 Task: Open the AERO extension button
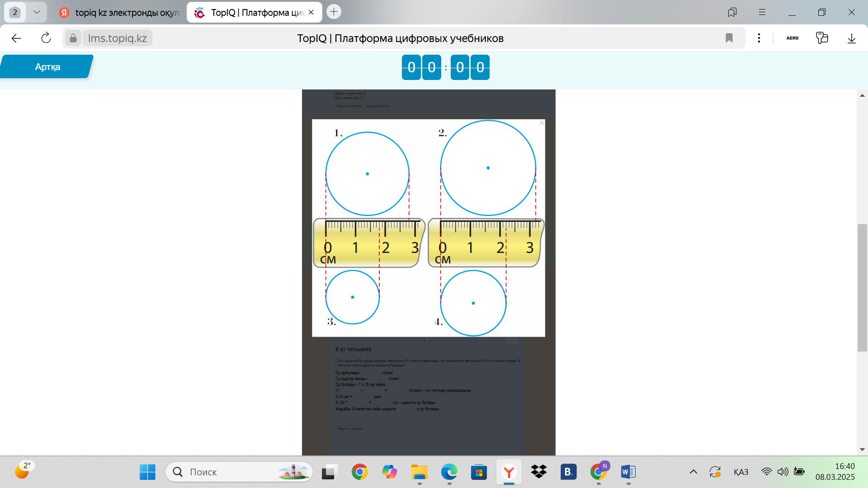click(792, 38)
